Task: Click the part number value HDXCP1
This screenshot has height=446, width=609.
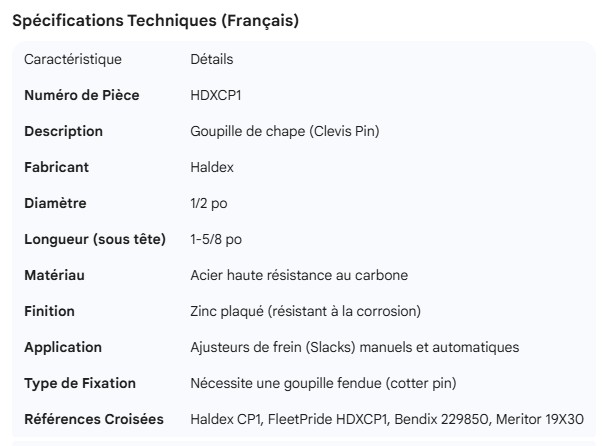Action: (216, 95)
